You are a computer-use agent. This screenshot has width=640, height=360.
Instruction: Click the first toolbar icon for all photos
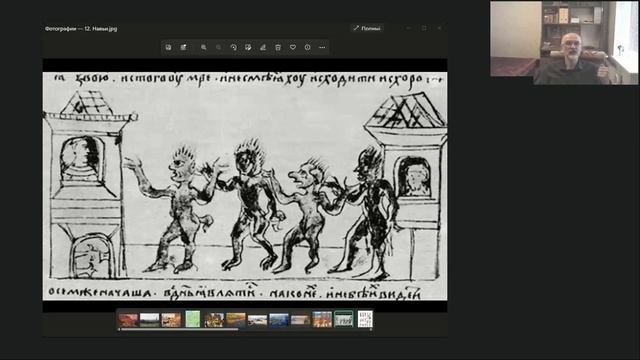(x=168, y=47)
